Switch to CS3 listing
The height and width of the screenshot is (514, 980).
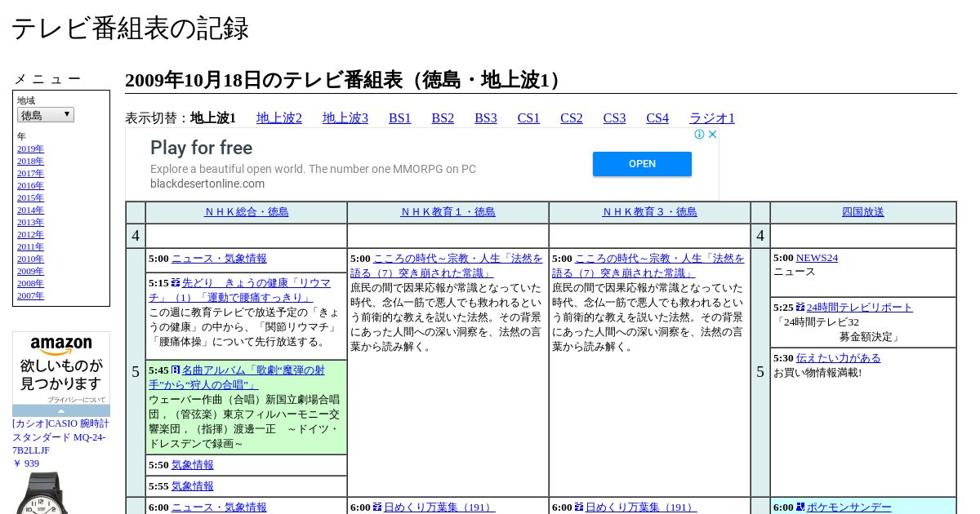614,118
